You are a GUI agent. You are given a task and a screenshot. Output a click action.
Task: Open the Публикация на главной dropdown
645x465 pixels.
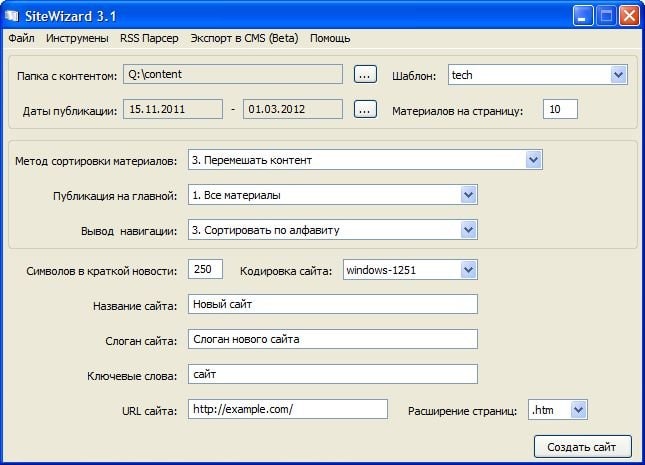tap(467, 194)
